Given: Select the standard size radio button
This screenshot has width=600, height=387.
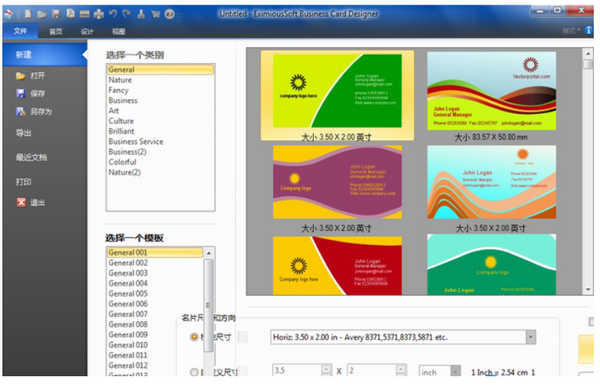Looking at the screenshot, I should pos(194,337).
